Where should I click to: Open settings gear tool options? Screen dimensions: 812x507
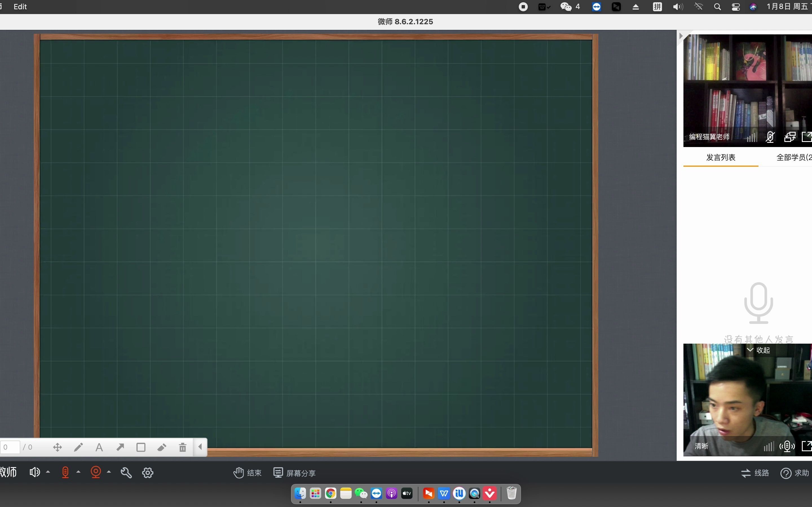147,472
